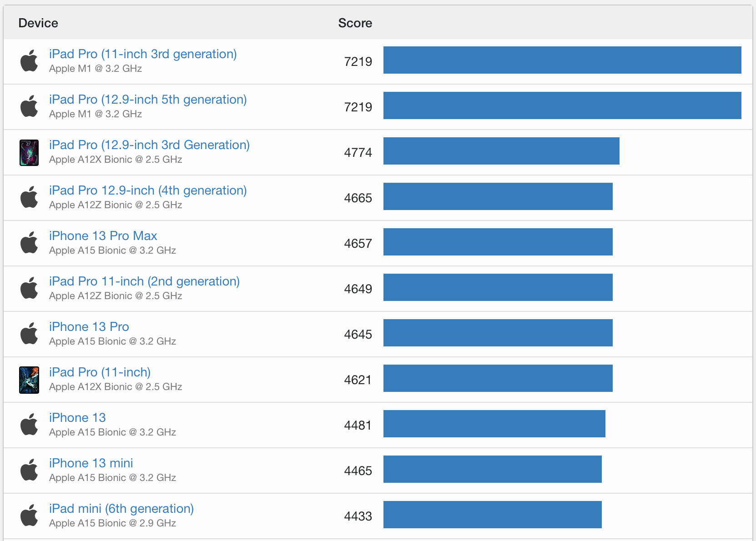Click the A12X Bionic text under iPad Pro (11-inch)
The width and height of the screenshot is (756, 541).
116,387
